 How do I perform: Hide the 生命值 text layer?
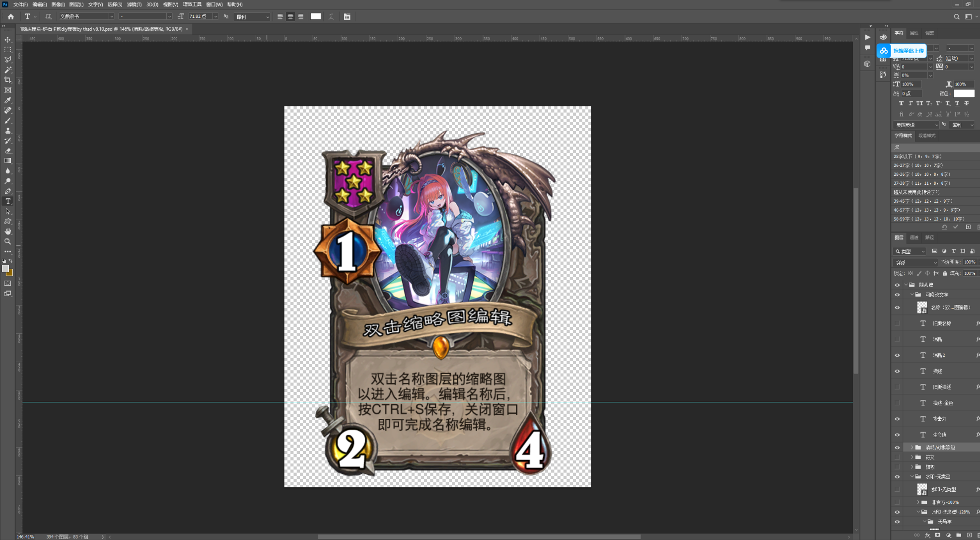(897, 435)
